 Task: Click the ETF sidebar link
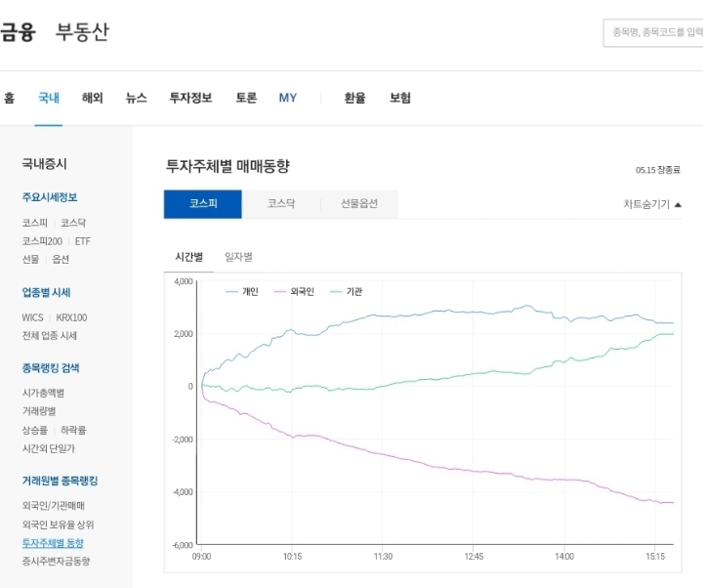tap(82, 241)
